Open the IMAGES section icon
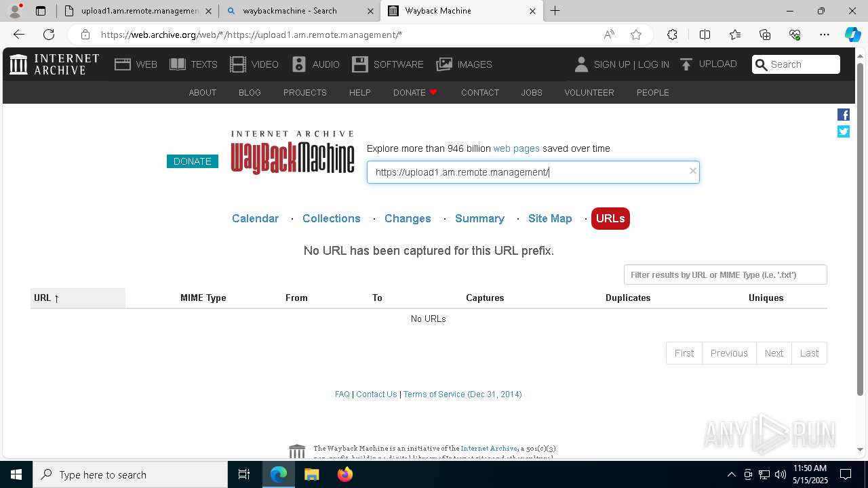Image resolution: width=868 pixels, height=488 pixels. 444,64
